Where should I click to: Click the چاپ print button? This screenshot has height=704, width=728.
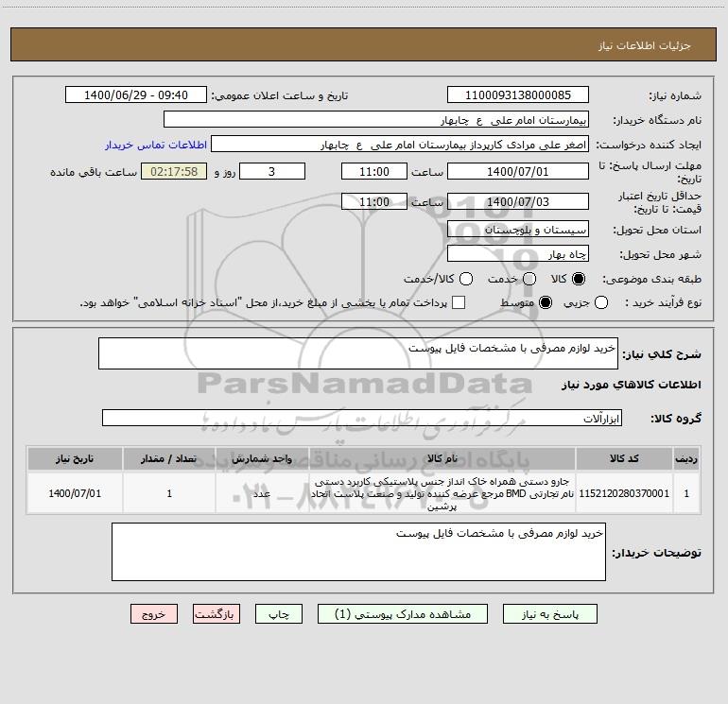(x=279, y=614)
